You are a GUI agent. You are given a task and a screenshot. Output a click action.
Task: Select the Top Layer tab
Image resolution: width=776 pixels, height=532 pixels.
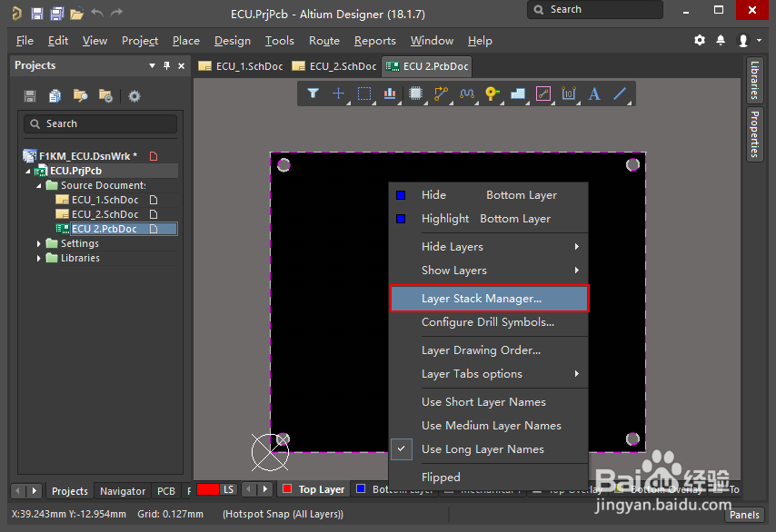point(313,489)
